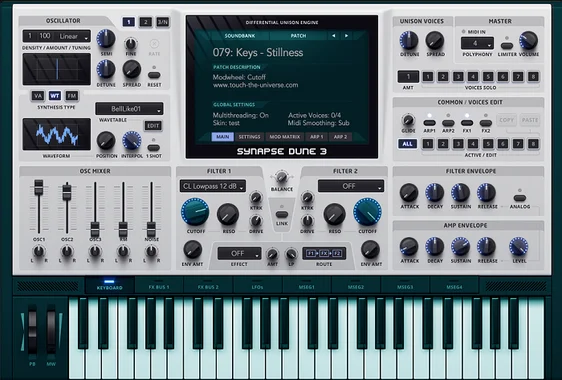Click the Amp Envelope SUSTAIN knob

click(461, 247)
